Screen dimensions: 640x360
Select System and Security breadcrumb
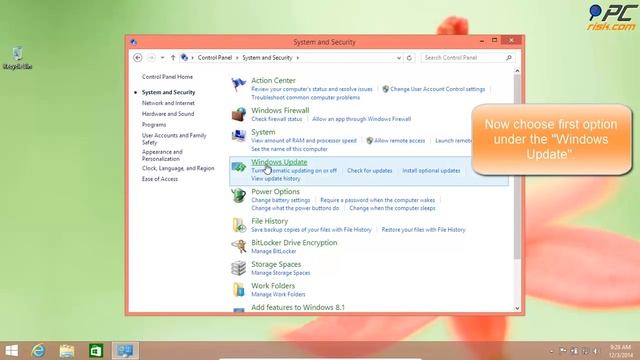pos(267,58)
